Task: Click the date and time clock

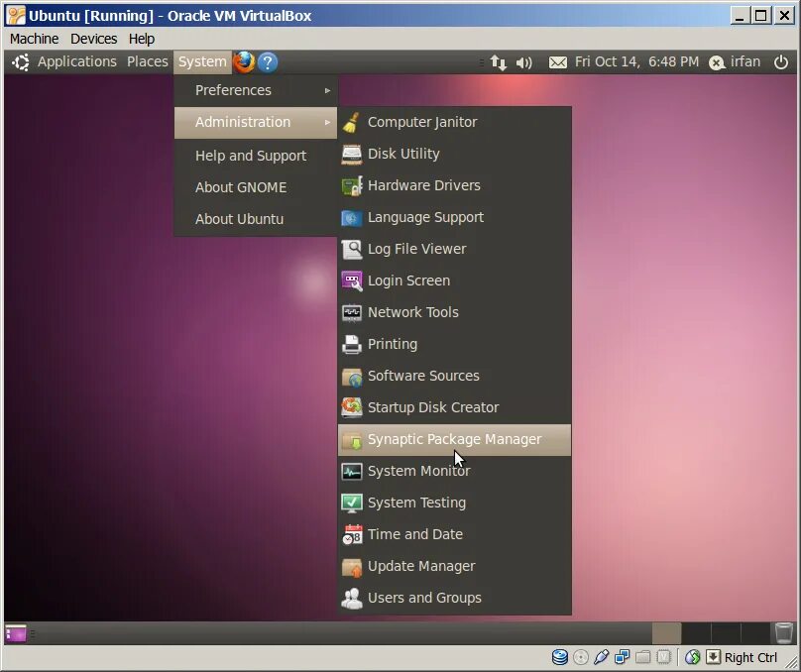Action: point(636,61)
